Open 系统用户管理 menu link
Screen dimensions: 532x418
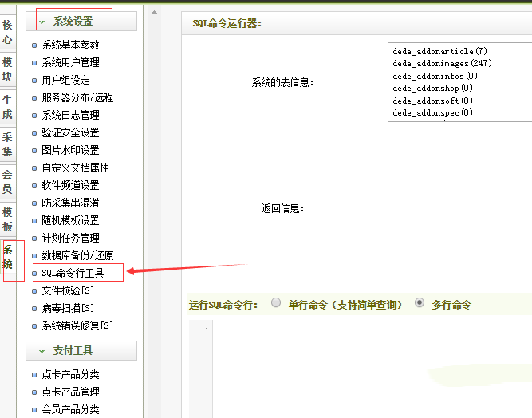70,62
